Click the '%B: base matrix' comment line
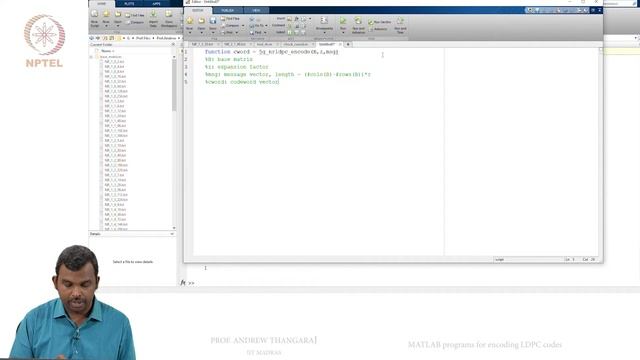 tap(229, 60)
